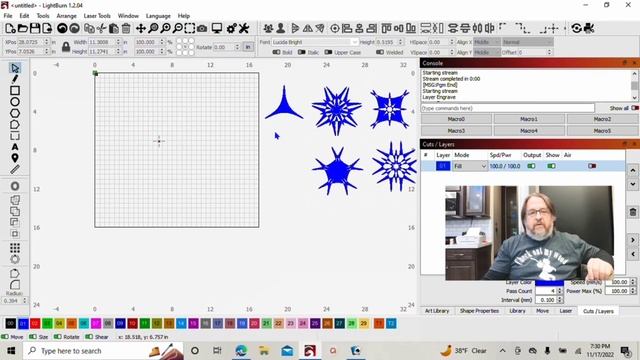The height and width of the screenshot is (360, 640).
Task: Select the Pan move-arrows tool
Action: pyautogui.click(x=141, y=28)
